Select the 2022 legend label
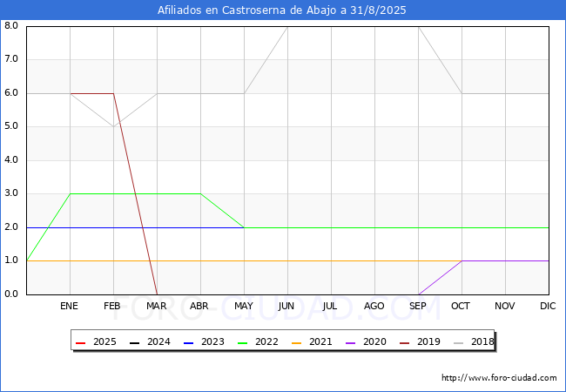Screen dimensions: 566x392 click(x=266, y=341)
